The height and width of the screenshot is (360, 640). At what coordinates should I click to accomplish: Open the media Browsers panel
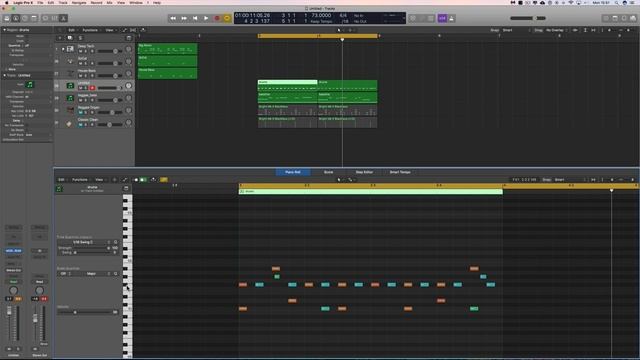[x=633, y=18]
